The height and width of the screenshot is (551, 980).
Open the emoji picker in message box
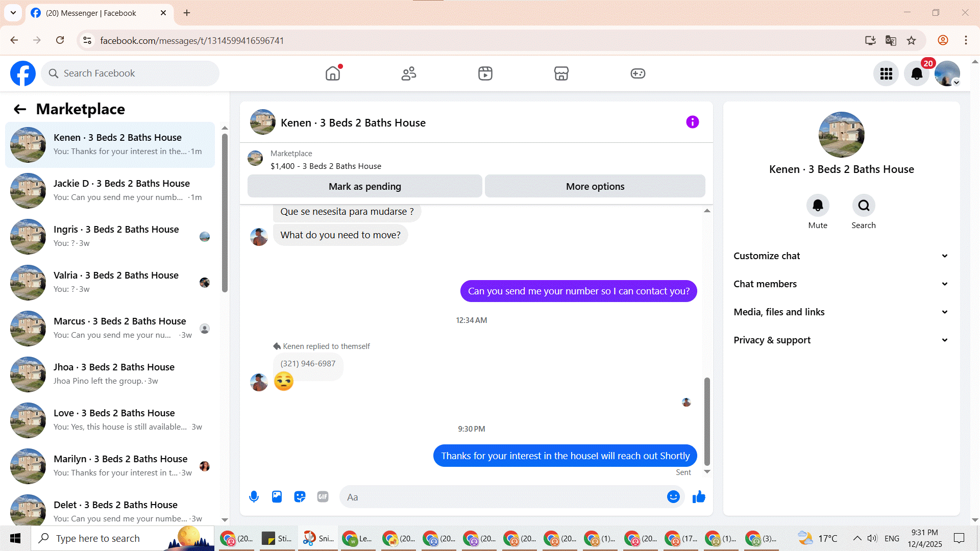[x=673, y=497]
